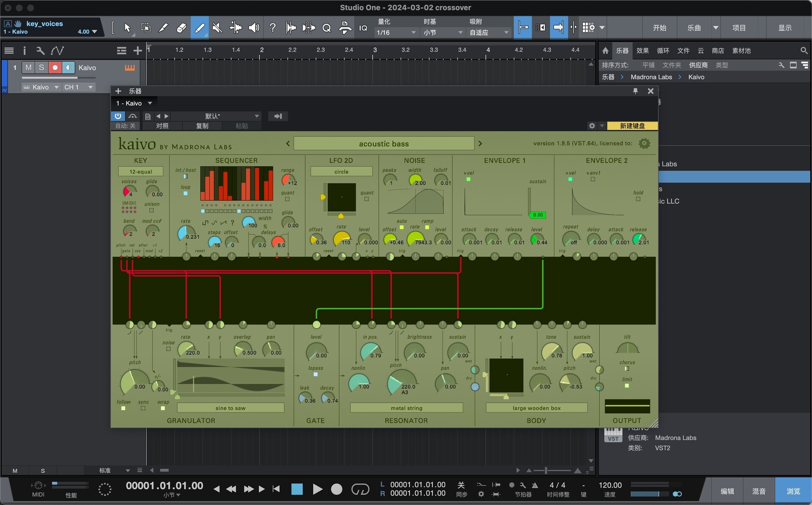Image resolution: width=812 pixels, height=505 pixels.
Task: Open 素材池 browser tab
Action: tap(741, 51)
